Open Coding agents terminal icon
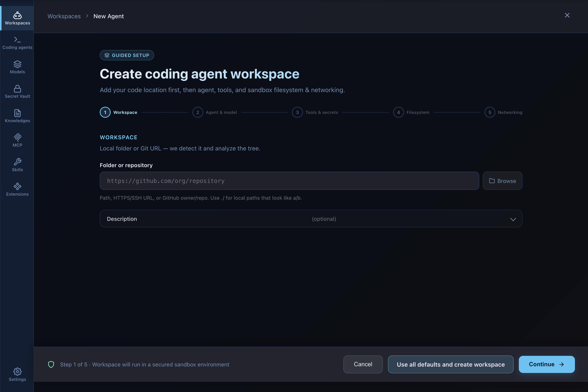The width and height of the screenshot is (588, 392). point(17,39)
